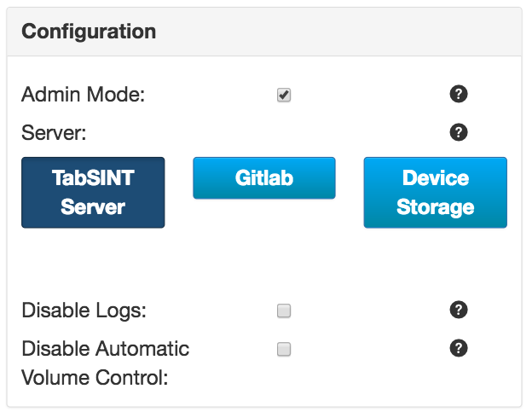Click the checkmark in Admin Mode box
Image resolution: width=532 pixels, height=418 pixels.
click(x=284, y=95)
